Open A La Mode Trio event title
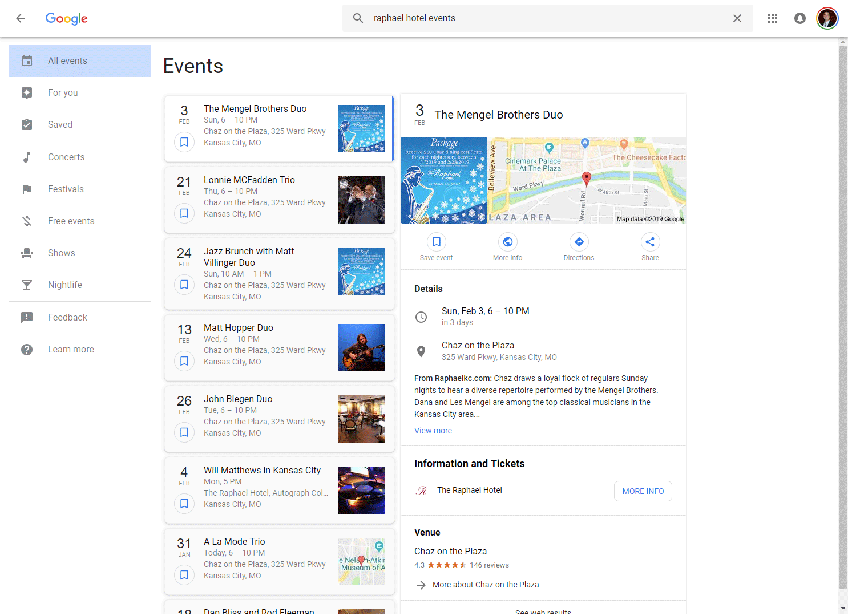Screen dimensions: 848x616 click(x=235, y=541)
